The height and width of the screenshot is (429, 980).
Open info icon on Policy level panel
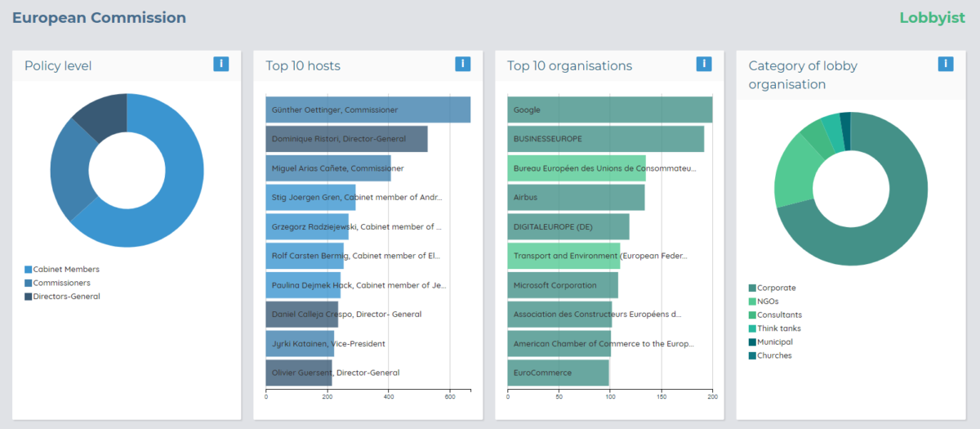coord(220,64)
